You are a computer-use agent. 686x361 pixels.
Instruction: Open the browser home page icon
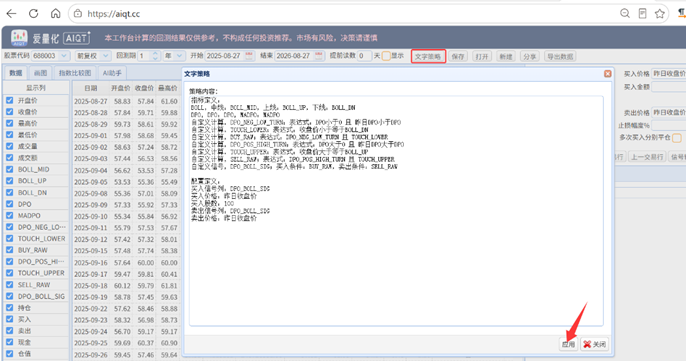coord(56,14)
